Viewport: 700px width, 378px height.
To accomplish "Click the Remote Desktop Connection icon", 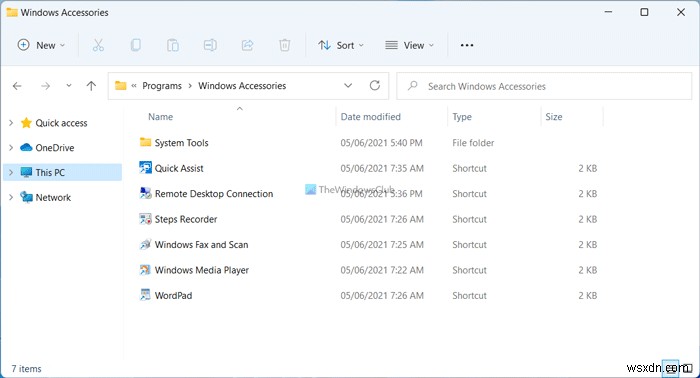I will point(145,193).
